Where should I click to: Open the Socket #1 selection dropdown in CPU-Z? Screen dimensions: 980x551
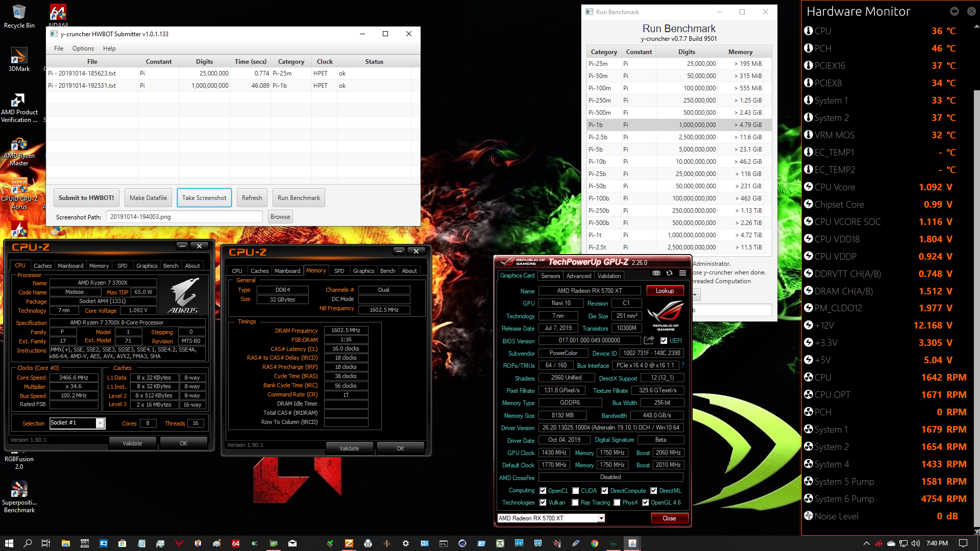point(77,423)
